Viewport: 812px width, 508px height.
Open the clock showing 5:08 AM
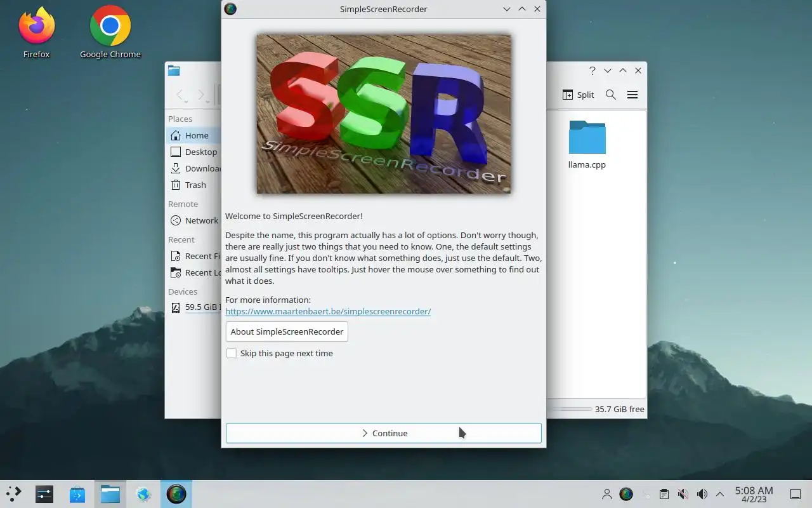pos(754,494)
